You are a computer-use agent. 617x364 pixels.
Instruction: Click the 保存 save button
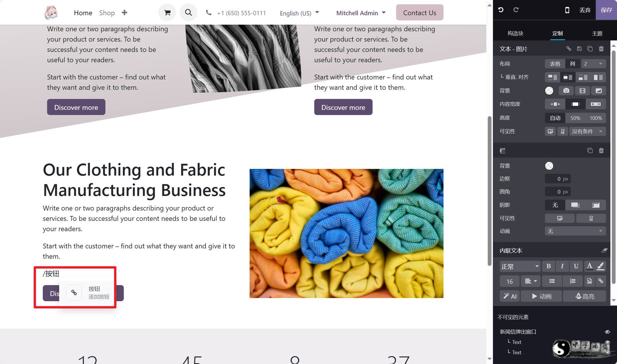coord(606,10)
